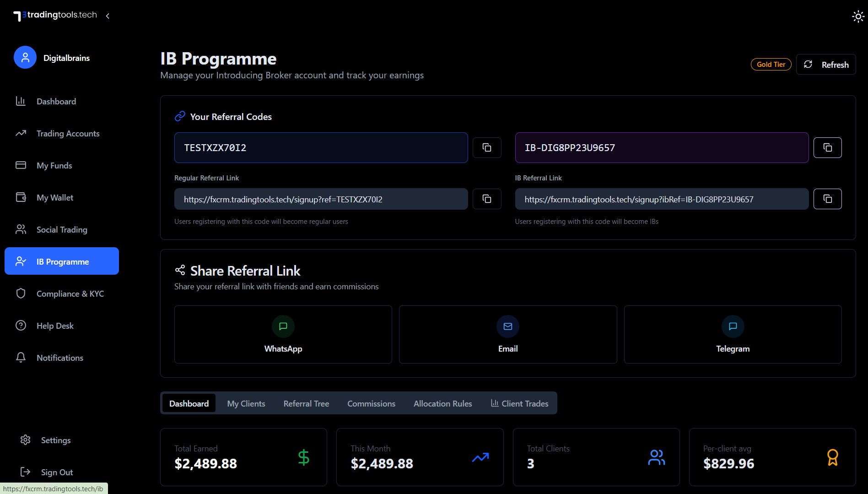Open Trading Accounts in the sidebar

click(x=68, y=133)
